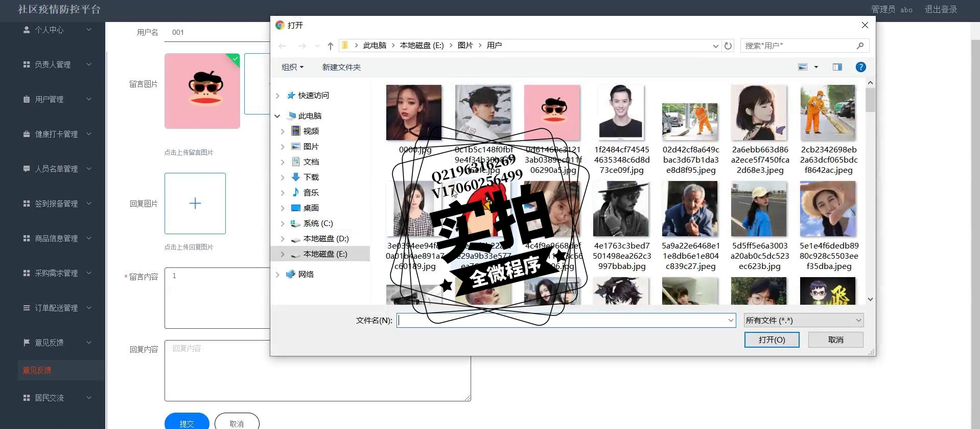
Task: Expand the 网络 tree node arrow
Action: click(x=277, y=275)
